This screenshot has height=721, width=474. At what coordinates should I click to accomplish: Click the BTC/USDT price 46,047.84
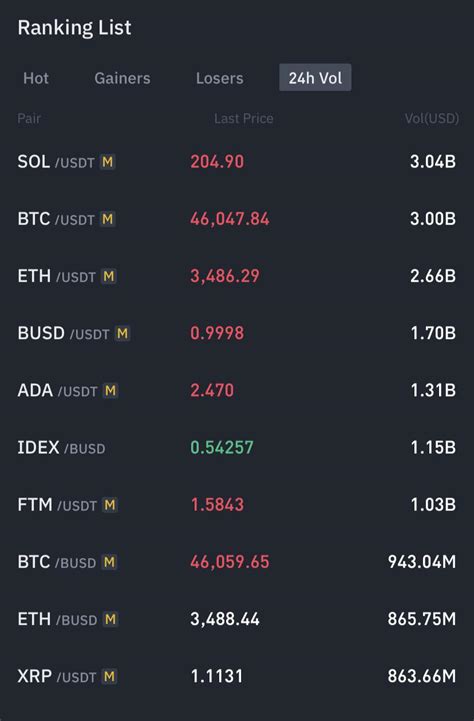click(230, 219)
